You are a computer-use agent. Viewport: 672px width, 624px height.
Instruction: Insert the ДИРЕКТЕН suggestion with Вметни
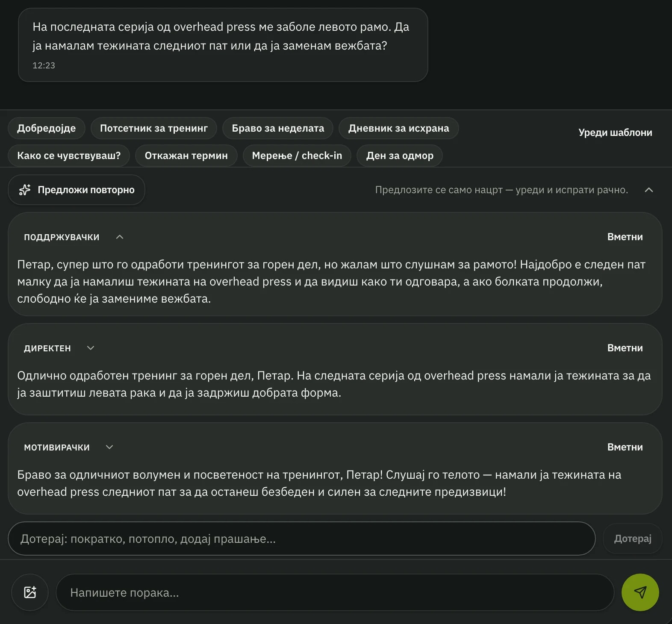[625, 348]
